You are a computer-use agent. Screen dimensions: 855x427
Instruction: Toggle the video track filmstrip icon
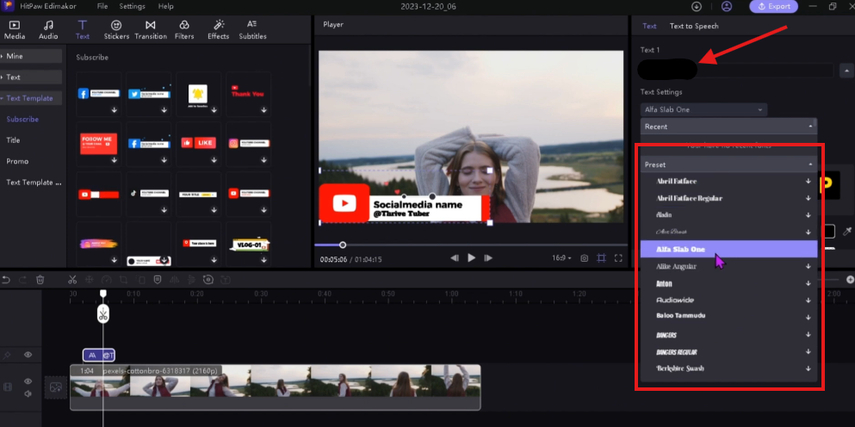(x=7, y=387)
